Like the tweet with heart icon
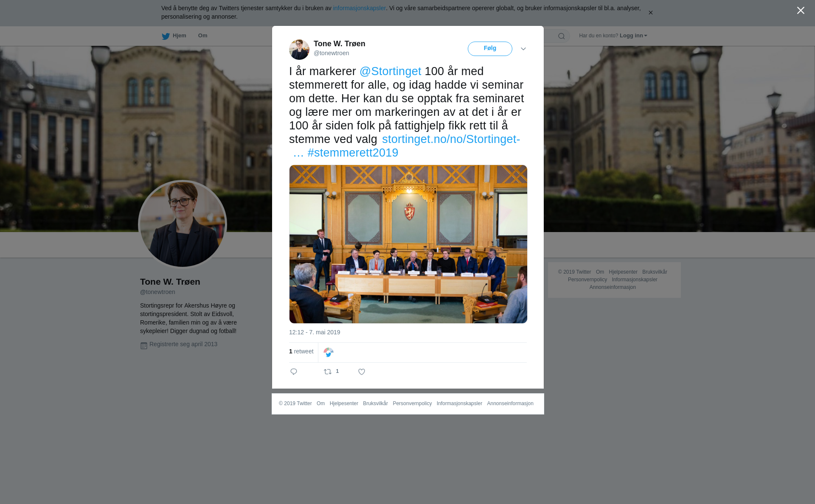This screenshot has height=504, width=815. 362,372
